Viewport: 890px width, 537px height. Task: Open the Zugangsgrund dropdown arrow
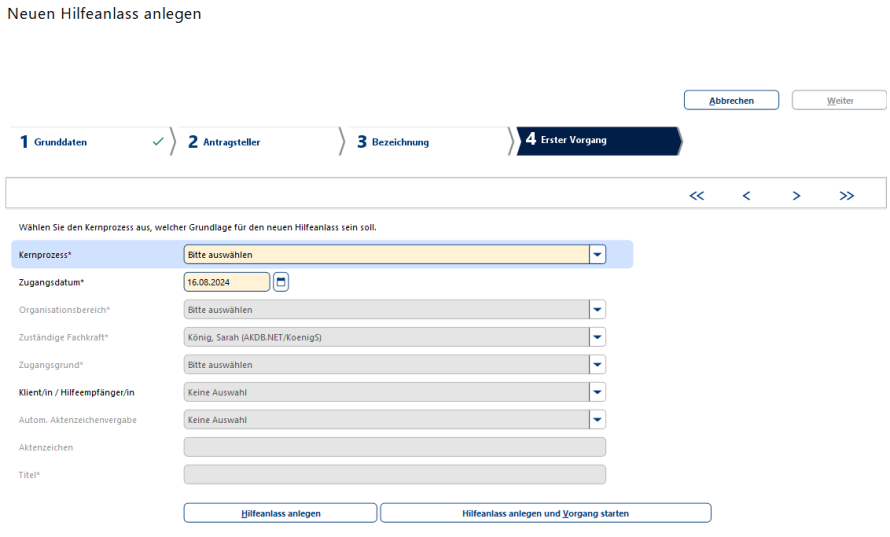[597, 365]
